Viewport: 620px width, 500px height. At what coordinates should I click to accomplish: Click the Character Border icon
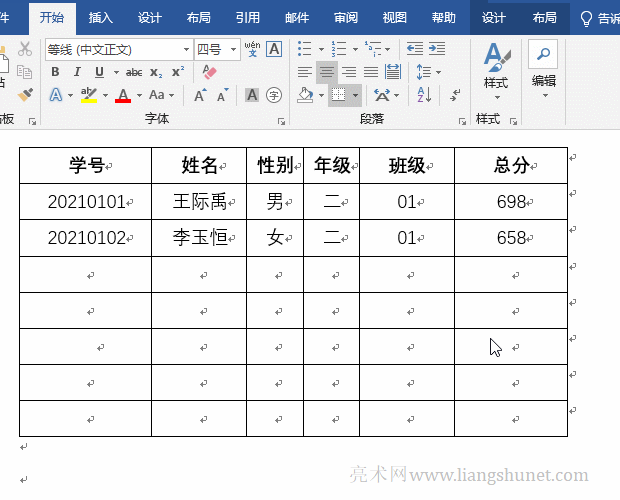point(274,49)
